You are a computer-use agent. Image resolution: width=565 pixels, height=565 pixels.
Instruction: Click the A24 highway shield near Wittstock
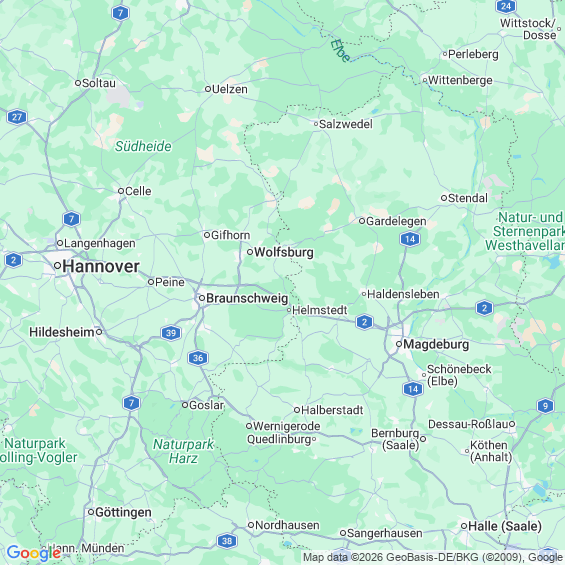[x=506, y=6]
